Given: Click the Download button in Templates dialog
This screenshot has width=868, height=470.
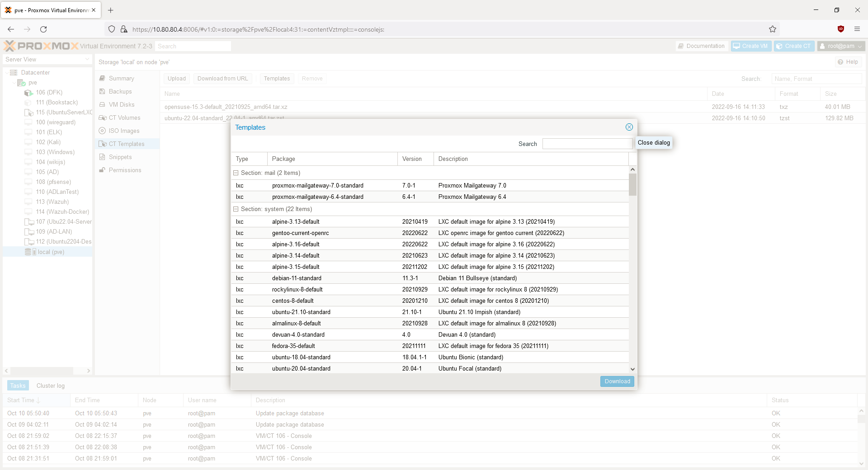Looking at the screenshot, I should 617,381.
